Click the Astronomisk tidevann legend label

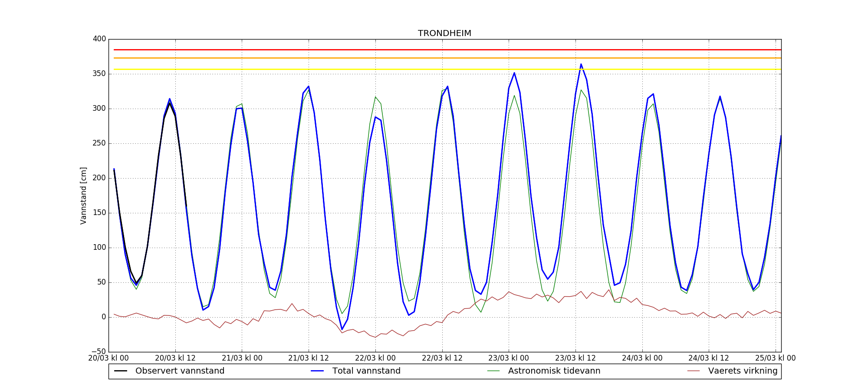point(554,371)
